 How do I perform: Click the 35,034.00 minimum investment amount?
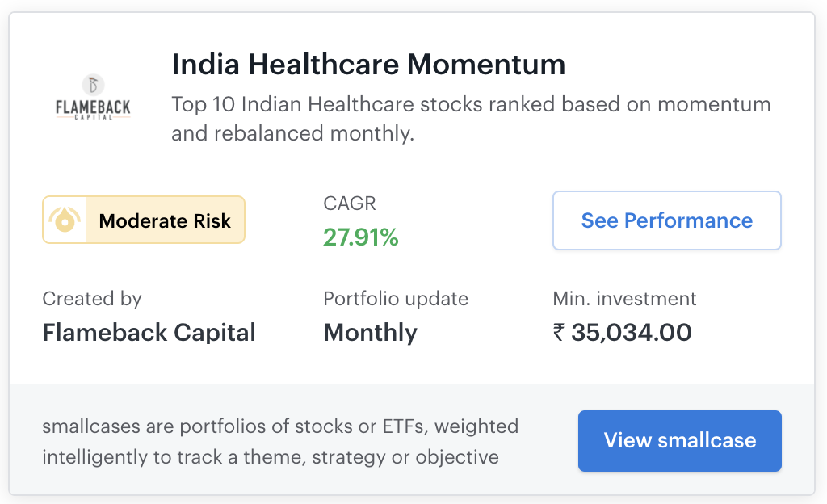[x=631, y=333]
